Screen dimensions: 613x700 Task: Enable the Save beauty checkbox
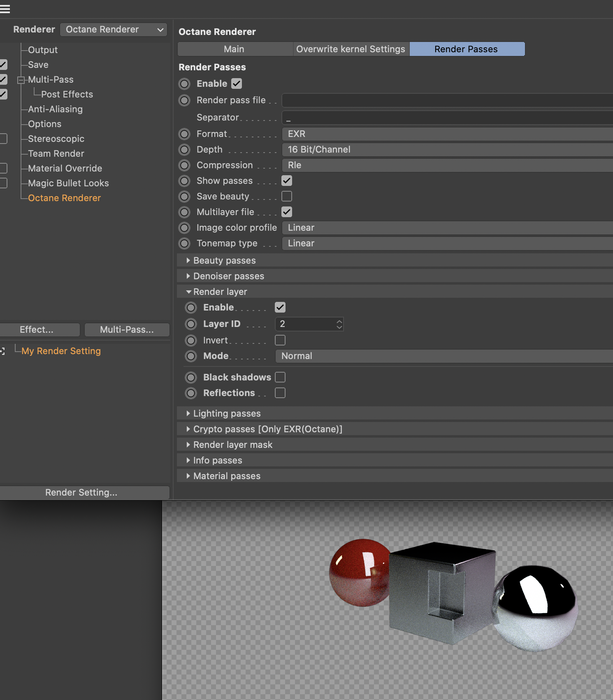tap(287, 196)
